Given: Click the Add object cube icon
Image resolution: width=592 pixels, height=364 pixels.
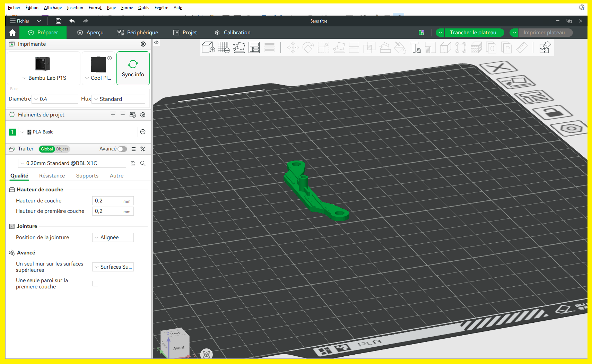Looking at the screenshot, I should (x=208, y=47).
